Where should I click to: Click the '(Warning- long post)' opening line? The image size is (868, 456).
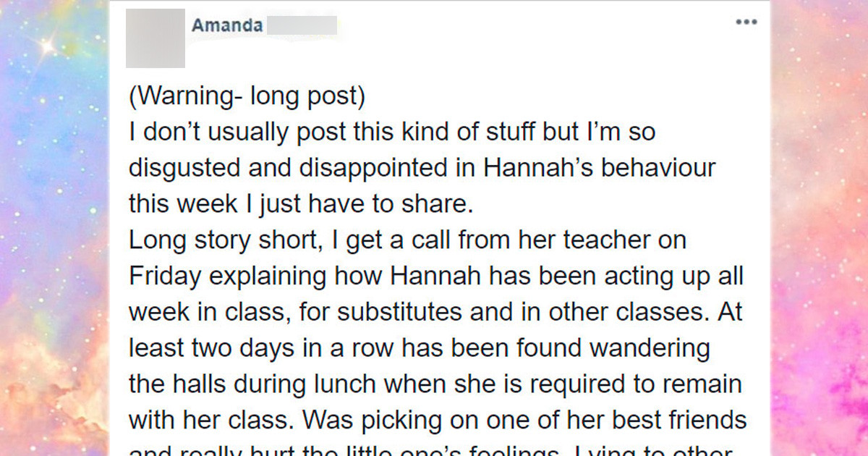point(246,94)
